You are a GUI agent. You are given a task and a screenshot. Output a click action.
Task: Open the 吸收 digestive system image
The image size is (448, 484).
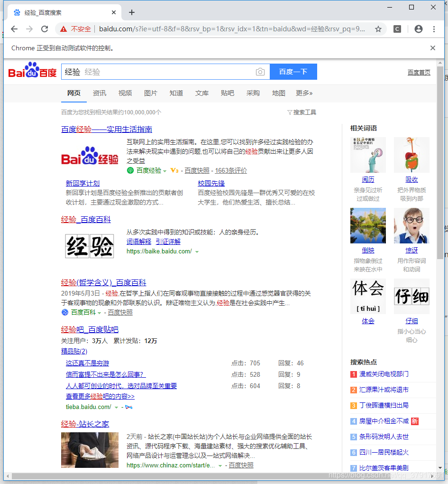tap(411, 155)
